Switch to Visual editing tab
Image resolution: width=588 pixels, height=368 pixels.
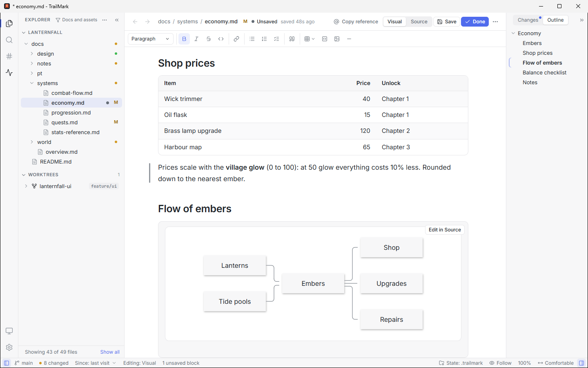click(x=394, y=22)
